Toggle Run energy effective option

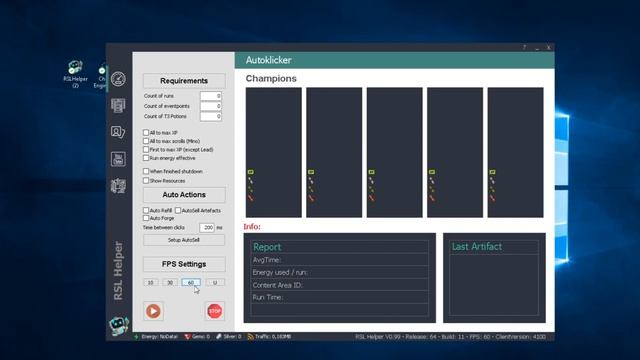(146, 158)
